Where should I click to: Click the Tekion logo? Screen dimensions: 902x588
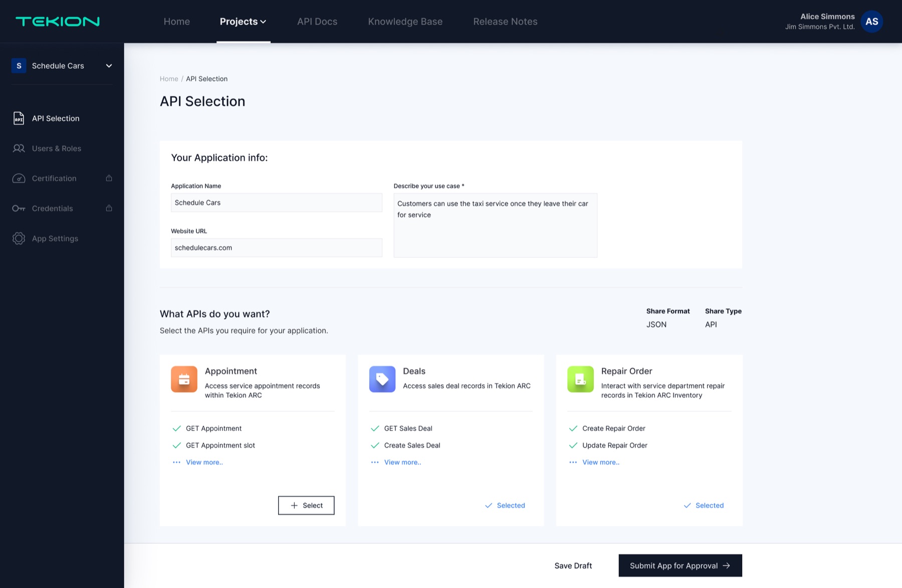(x=58, y=22)
